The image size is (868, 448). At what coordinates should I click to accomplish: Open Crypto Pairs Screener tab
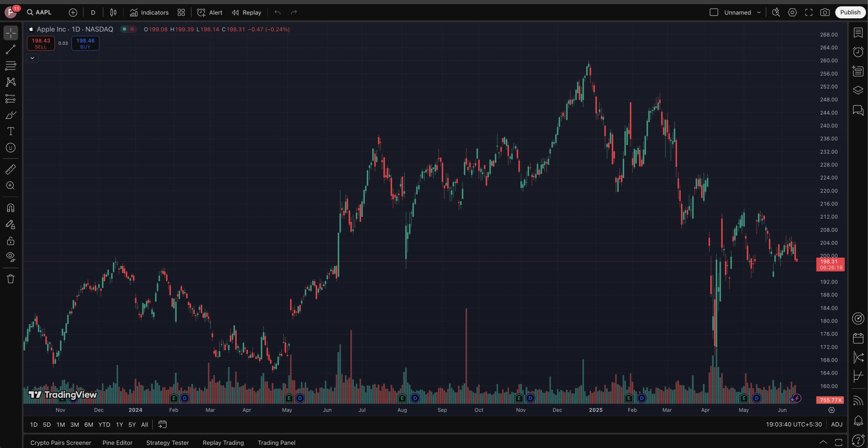tap(61, 443)
